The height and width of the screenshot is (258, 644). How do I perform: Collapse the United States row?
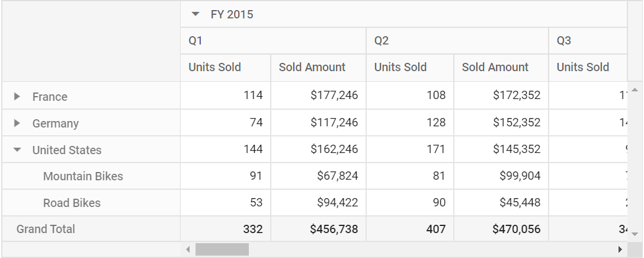pyautogui.click(x=17, y=150)
